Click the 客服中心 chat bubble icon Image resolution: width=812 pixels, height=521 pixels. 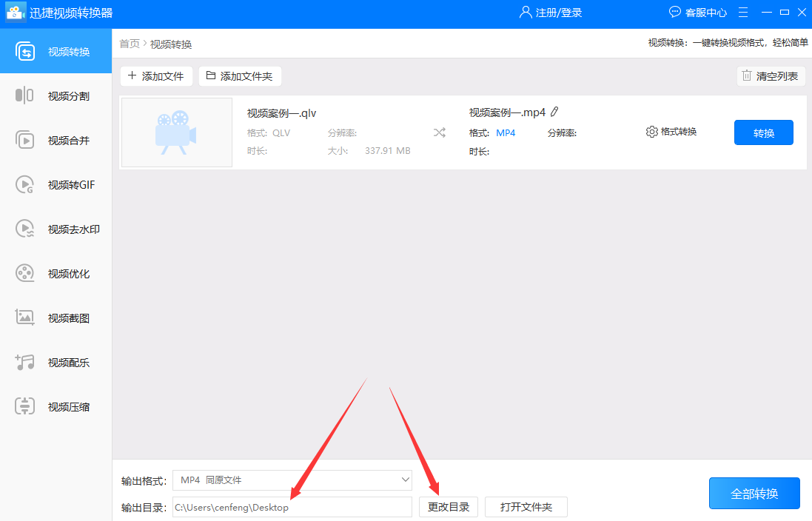tap(675, 12)
